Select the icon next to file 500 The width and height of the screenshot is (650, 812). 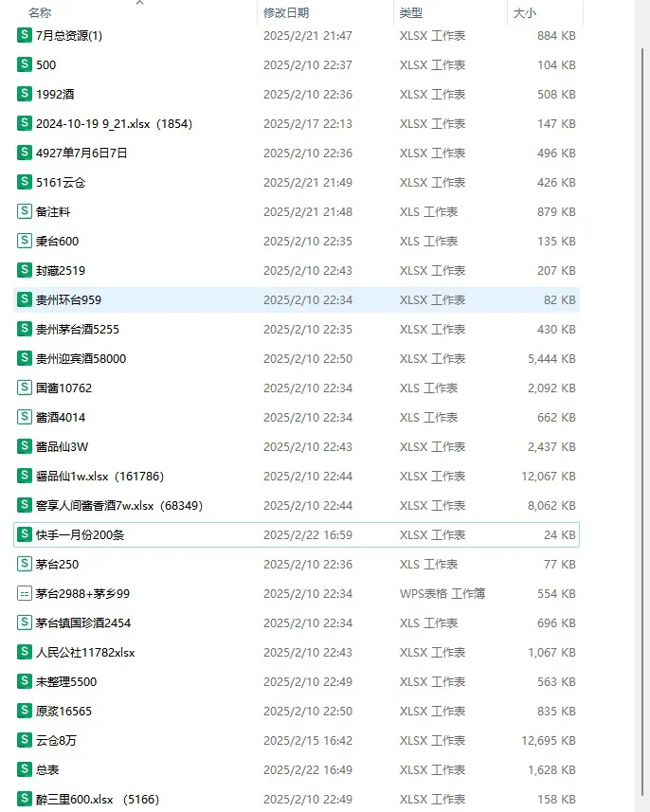click(25, 64)
